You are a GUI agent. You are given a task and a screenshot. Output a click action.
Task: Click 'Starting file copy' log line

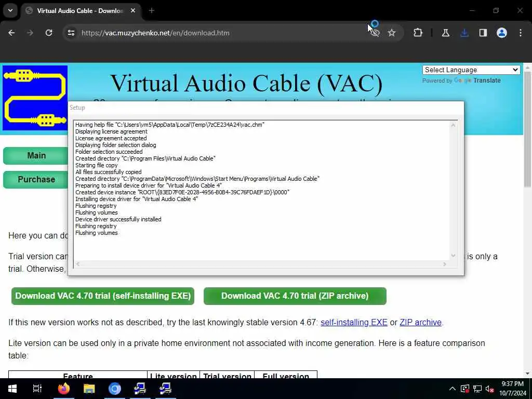[96, 165]
